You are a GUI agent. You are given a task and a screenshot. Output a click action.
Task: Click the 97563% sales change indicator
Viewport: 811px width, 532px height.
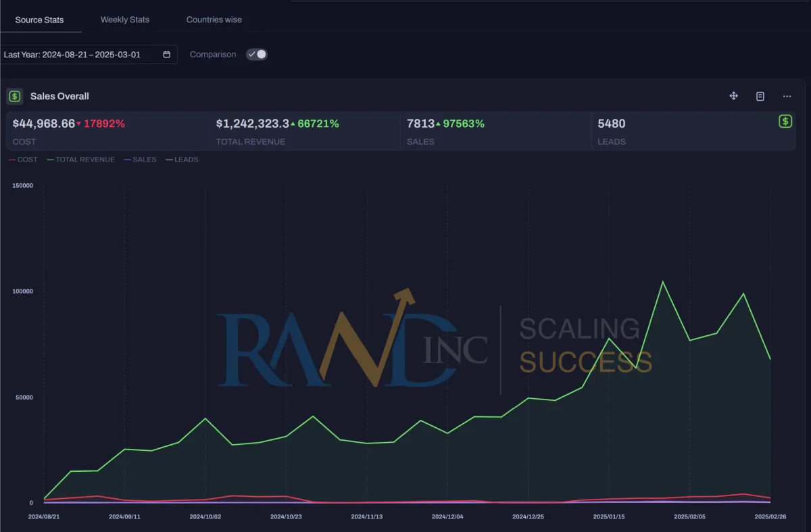click(x=460, y=124)
